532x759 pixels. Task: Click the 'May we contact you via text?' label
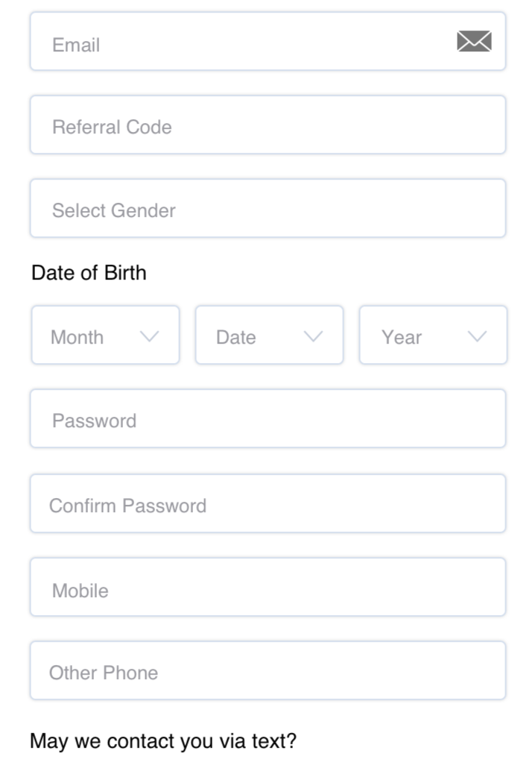(x=163, y=741)
